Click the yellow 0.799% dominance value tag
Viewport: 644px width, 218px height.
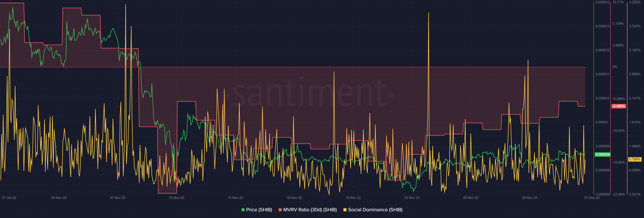(635, 159)
